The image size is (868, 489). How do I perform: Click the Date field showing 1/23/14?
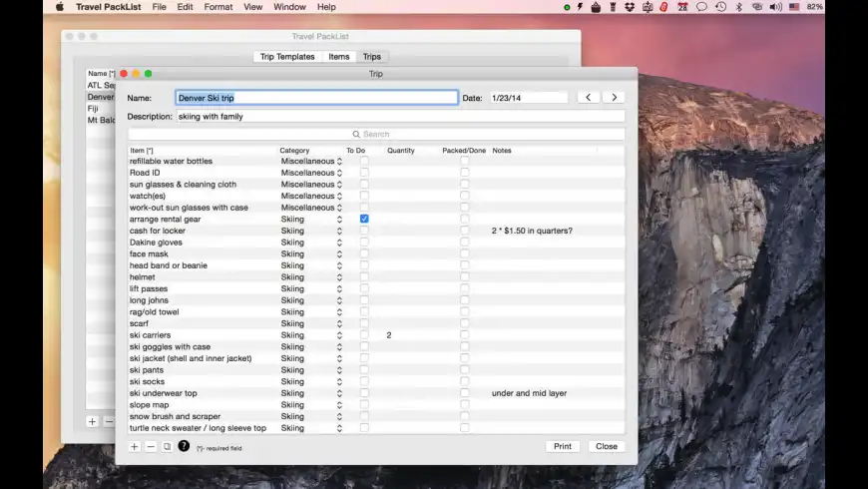[x=529, y=98]
